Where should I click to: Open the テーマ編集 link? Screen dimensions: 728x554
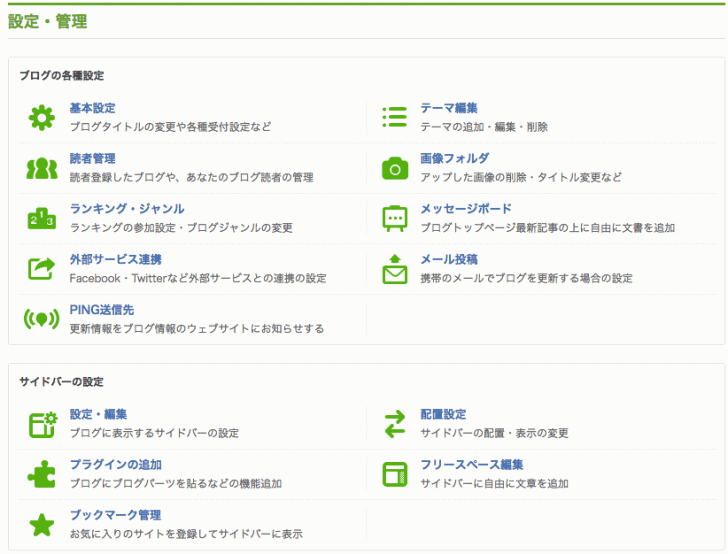448,108
